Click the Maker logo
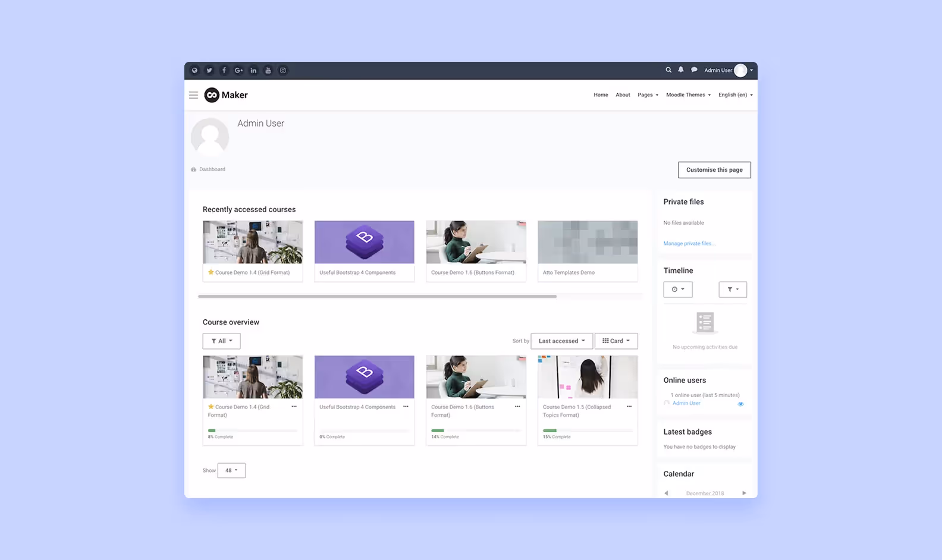 226,95
